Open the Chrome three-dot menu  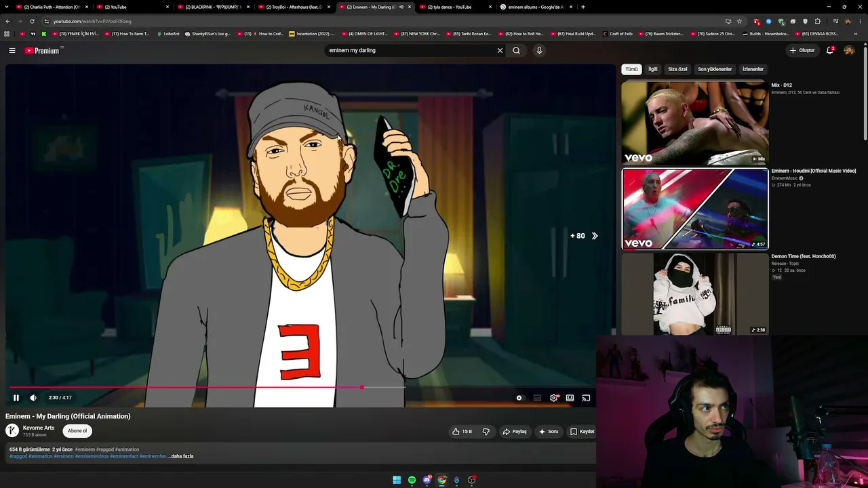pos(860,21)
